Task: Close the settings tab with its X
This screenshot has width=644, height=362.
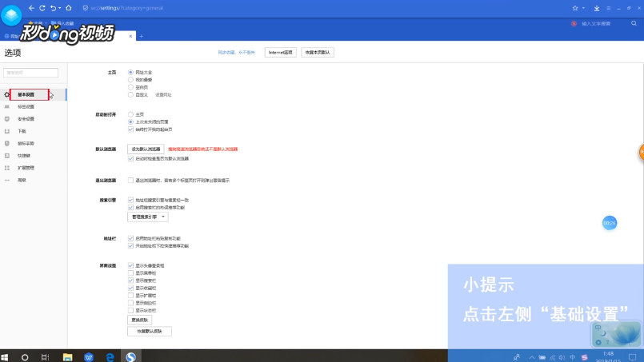Action: pyautogui.click(x=130, y=36)
